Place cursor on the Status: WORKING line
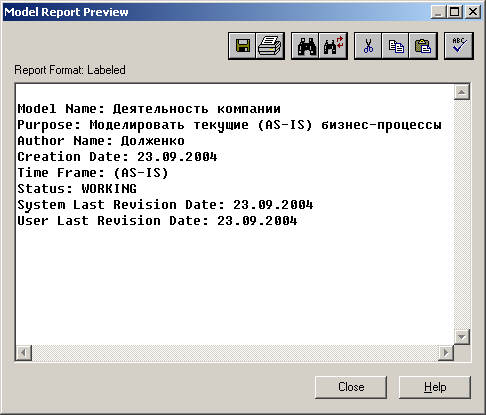This screenshot has height=415, width=486. click(x=77, y=189)
